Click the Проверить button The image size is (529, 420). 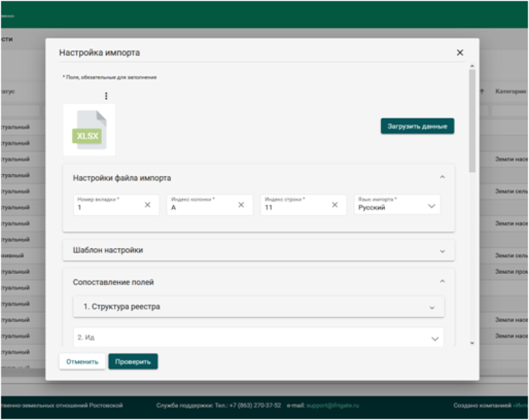pyautogui.click(x=133, y=362)
